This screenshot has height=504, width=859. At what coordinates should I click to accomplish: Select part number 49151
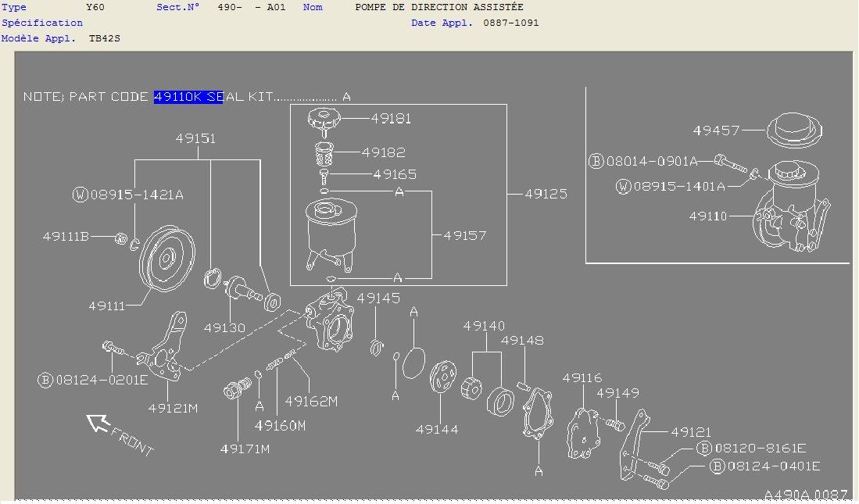tap(195, 138)
